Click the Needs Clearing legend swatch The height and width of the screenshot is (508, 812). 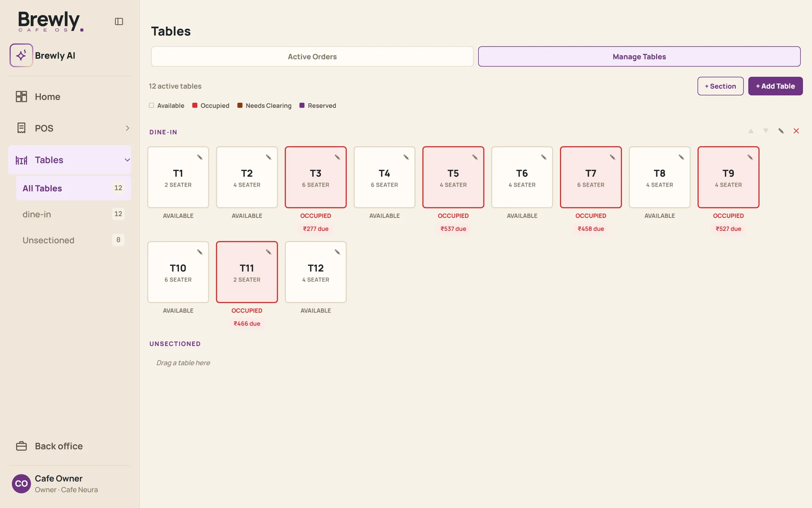(240, 105)
